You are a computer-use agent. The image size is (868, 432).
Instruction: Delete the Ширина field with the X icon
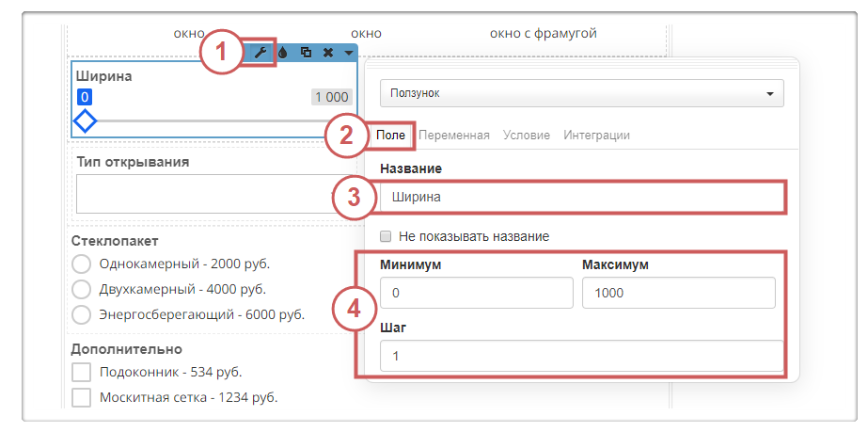click(327, 53)
